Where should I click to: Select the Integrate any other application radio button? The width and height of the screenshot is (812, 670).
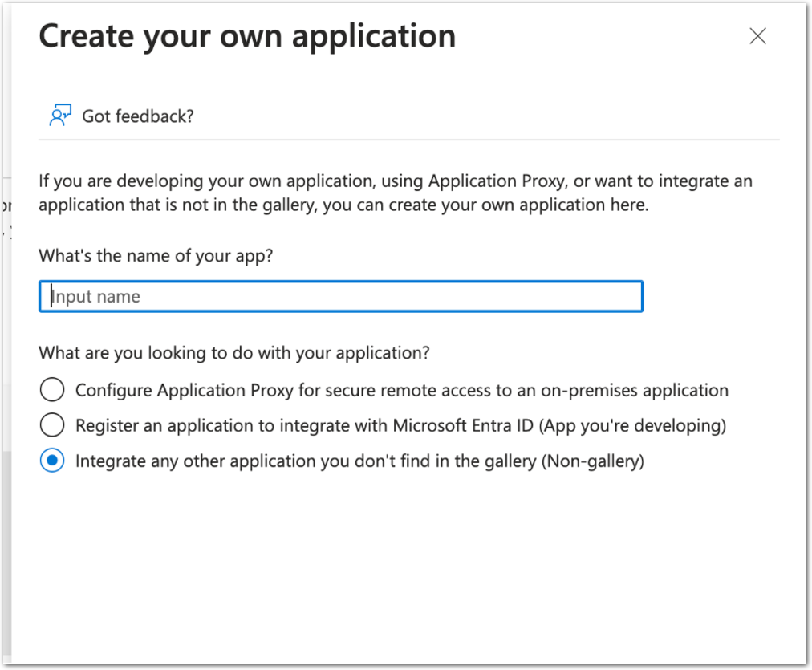pyautogui.click(x=52, y=461)
